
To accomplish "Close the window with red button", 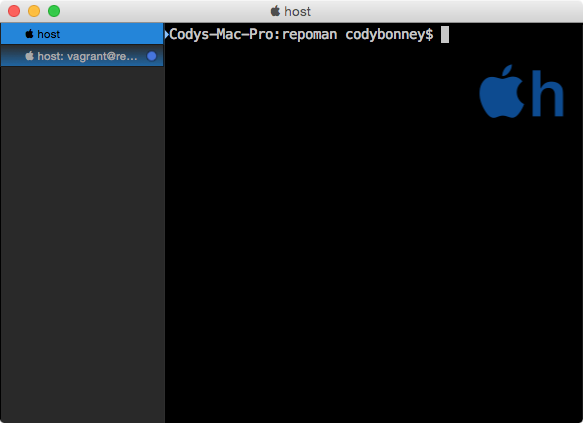I will click(14, 11).
